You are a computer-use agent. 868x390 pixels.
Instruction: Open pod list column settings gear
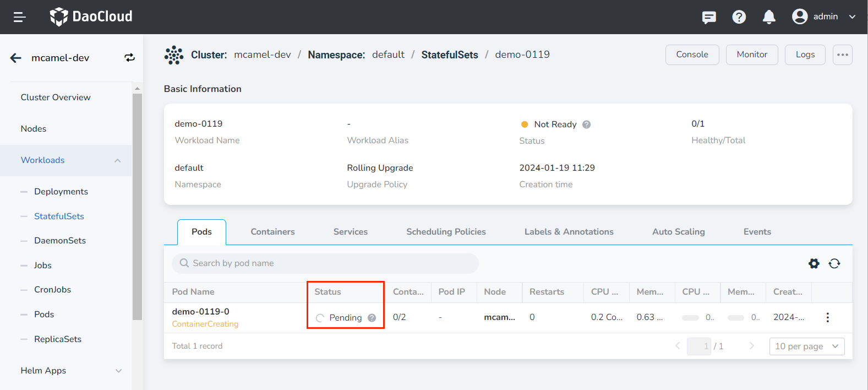814,263
